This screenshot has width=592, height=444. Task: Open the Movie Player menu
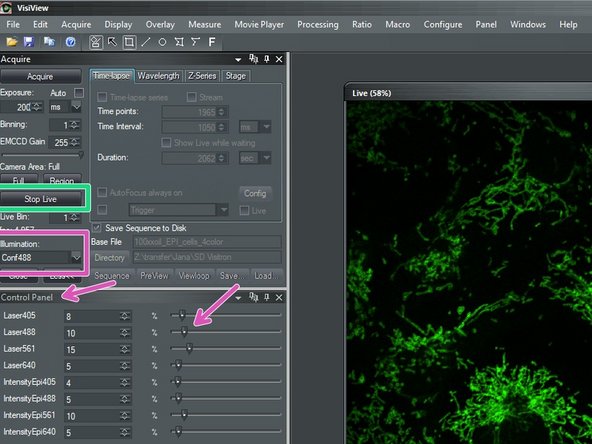(x=259, y=25)
